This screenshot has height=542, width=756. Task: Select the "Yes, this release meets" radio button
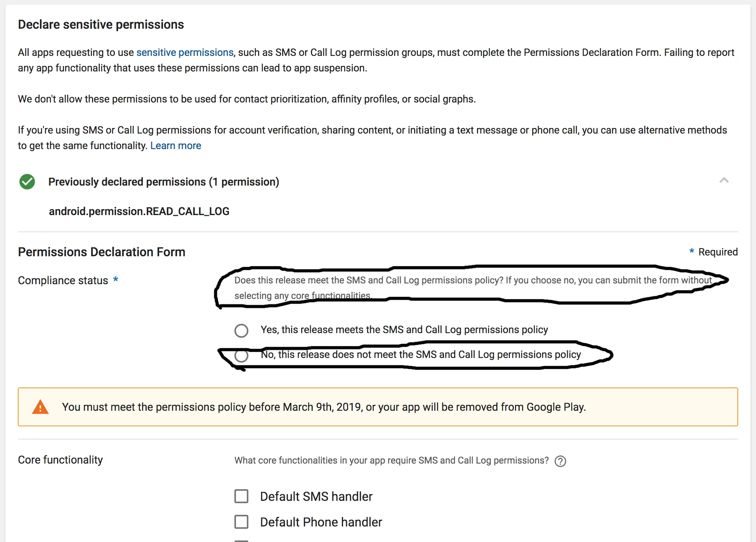coord(241,330)
